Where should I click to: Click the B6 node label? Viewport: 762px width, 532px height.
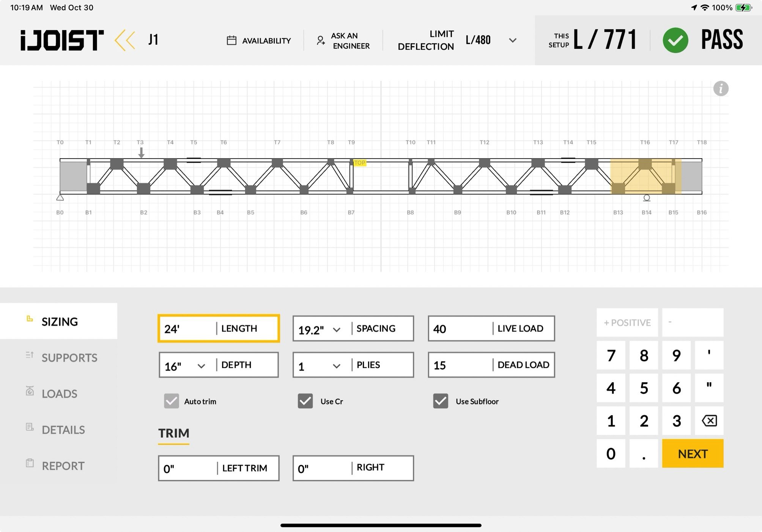pos(304,212)
